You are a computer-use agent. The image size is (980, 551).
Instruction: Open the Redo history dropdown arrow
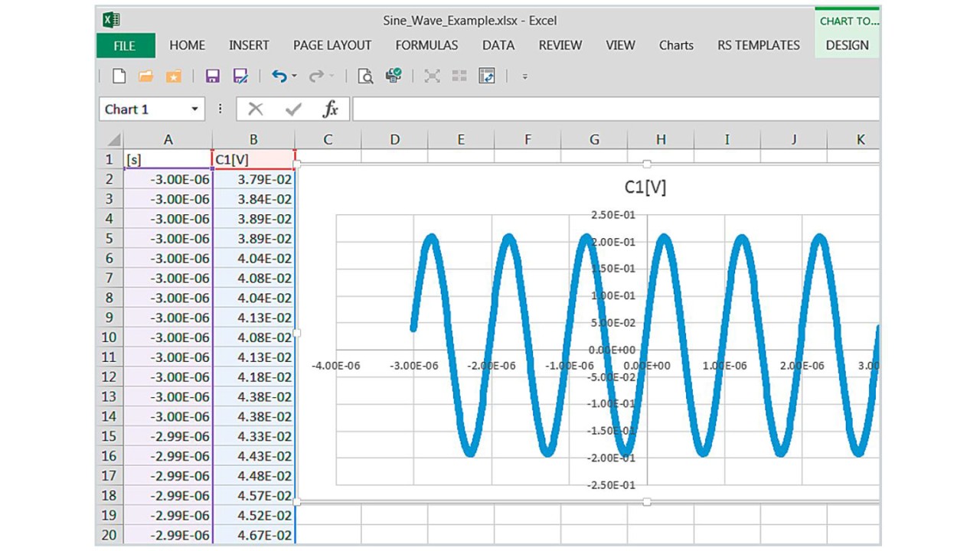(x=332, y=76)
